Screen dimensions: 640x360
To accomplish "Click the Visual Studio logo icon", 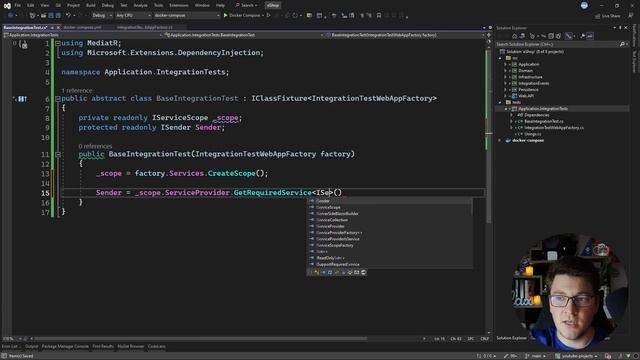I will coord(7,5).
